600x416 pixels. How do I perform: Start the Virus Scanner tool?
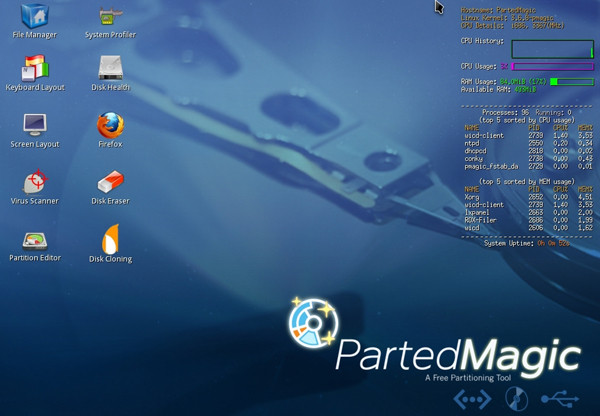pos(35,181)
